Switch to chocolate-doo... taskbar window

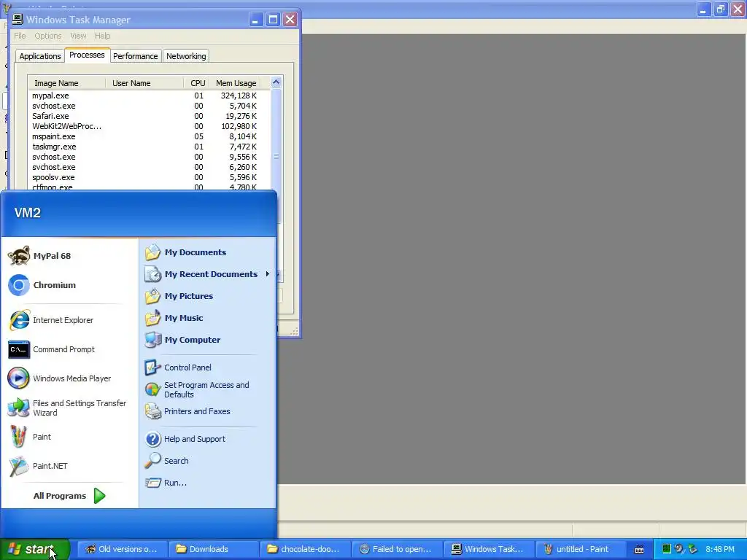pos(306,549)
